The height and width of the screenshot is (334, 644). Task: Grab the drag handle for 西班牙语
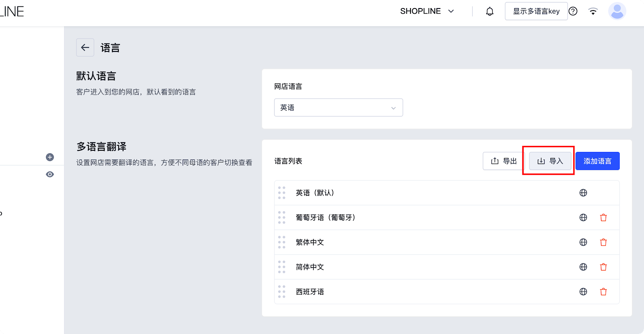pyautogui.click(x=282, y=292)
